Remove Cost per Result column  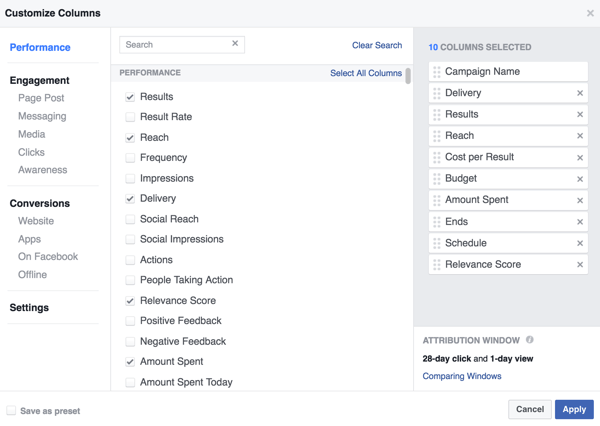(580, 157)
